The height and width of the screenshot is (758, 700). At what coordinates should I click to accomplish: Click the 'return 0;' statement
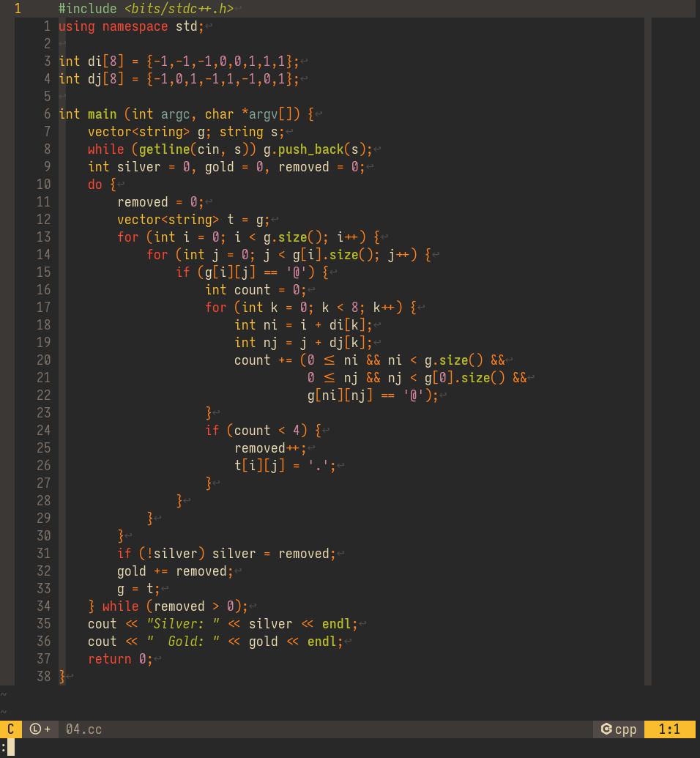click(120, 659)
